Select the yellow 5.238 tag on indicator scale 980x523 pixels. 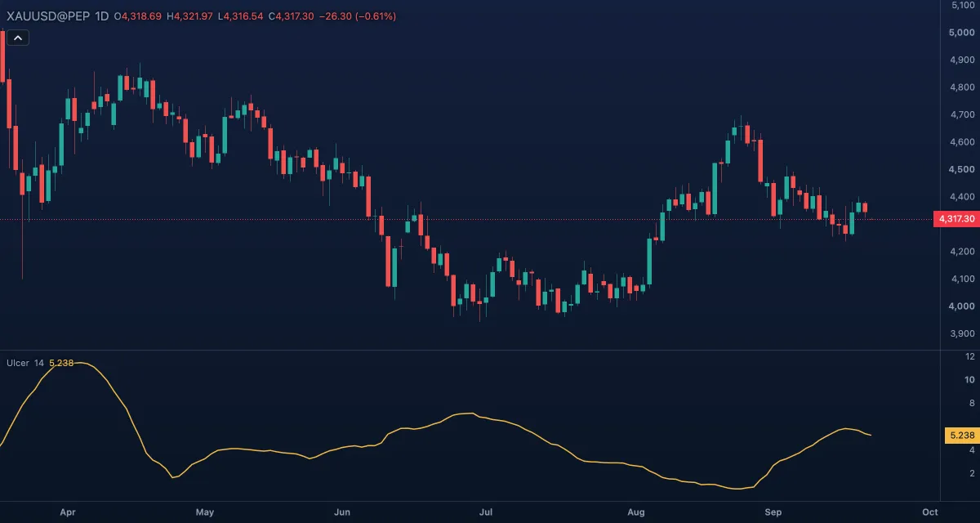(962, 436)
